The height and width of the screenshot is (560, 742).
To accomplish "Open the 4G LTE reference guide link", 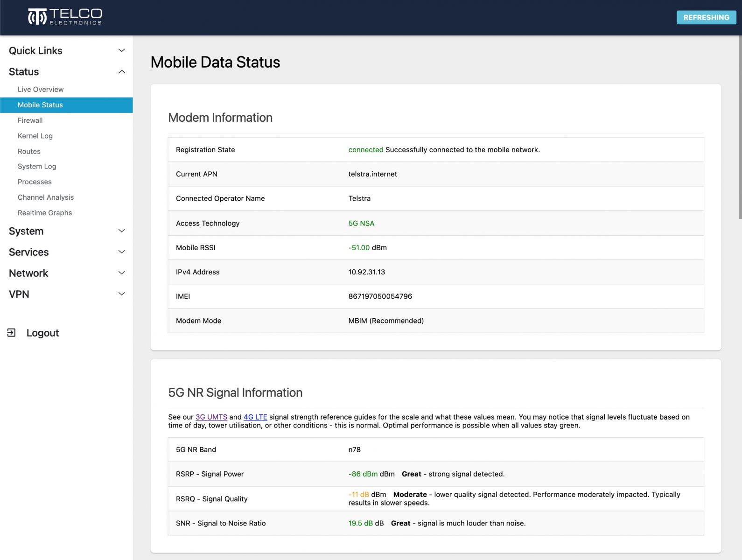I will 255,417.
